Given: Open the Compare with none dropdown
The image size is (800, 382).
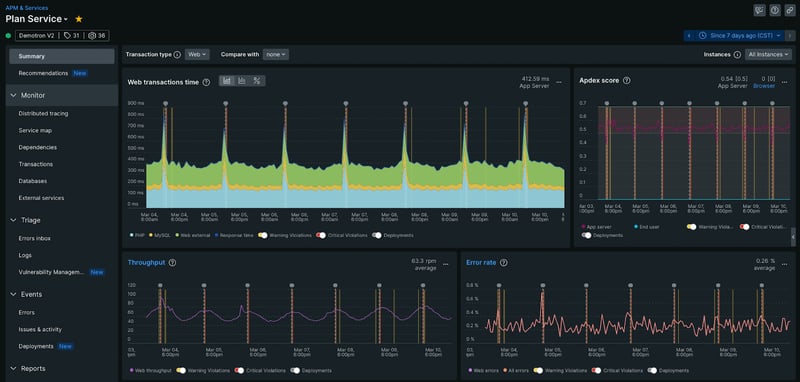Looking at the screenshot, I should tap(276, 55).
